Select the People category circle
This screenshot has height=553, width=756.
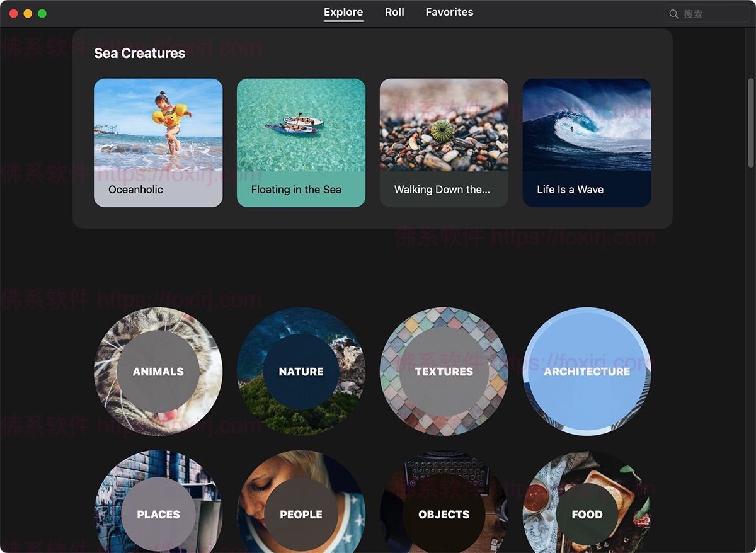(x=301, y=514)
